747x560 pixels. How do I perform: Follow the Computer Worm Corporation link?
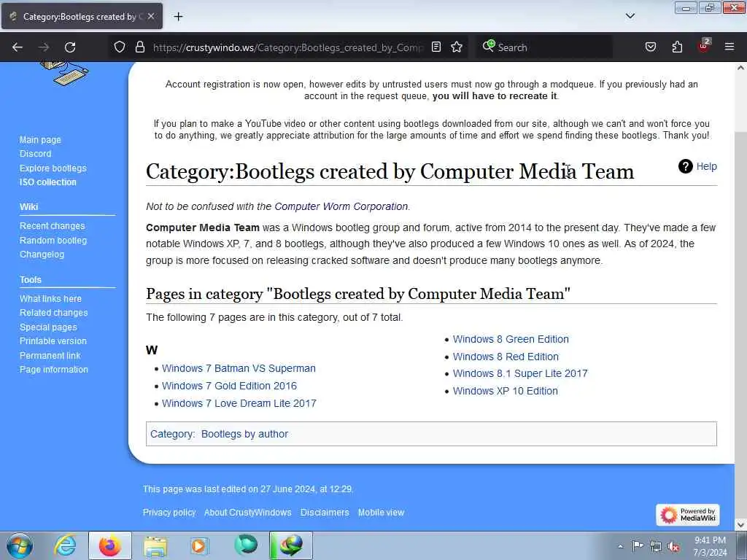(x=341, y=206)
